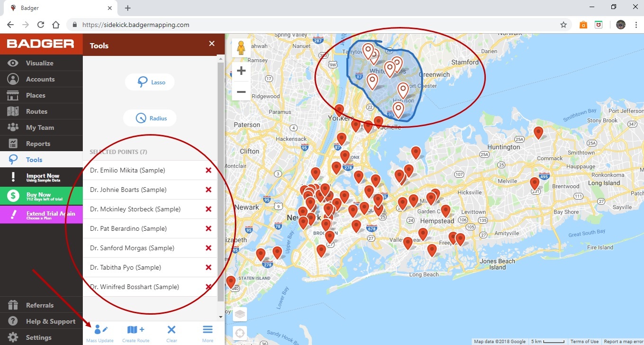644x345 pixels.
Task: Remove Dr. Emilio Mikita from selection
Action: (x=208, y=170)
